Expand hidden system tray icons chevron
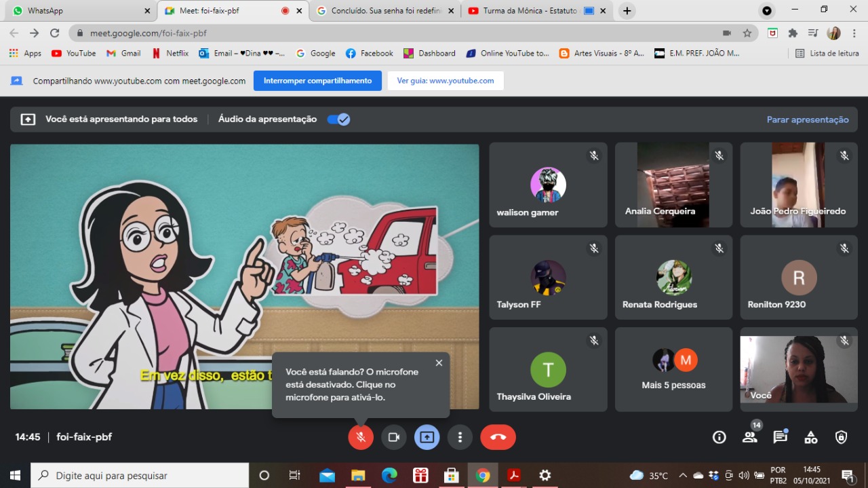The height and width of the screenshot is (488, 868). tap(683, 476)
